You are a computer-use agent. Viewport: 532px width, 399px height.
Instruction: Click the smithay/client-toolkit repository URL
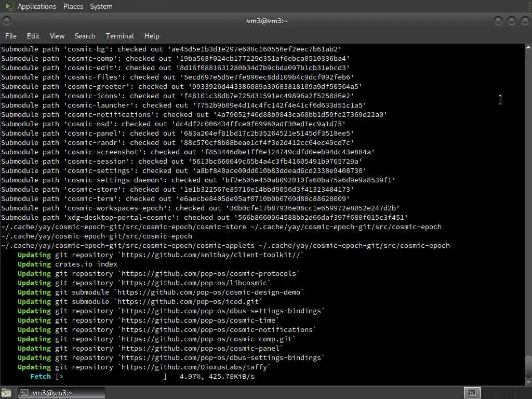211,255
